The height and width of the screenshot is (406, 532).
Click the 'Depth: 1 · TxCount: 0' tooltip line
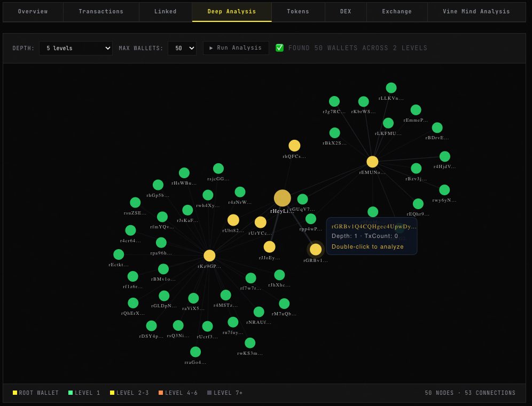tap(365, 236)
